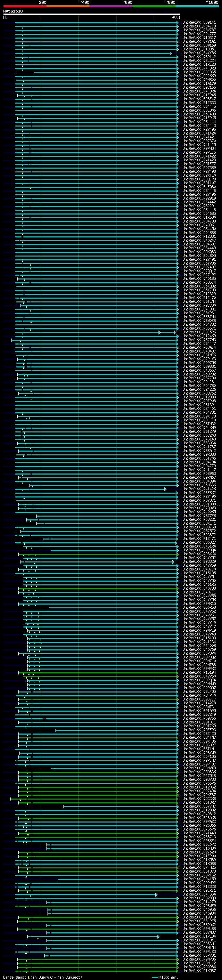Screen dimensions: 222x980
Task: Select label UniRef100_Q9C5R6
Action: click(x=199, y=332)
